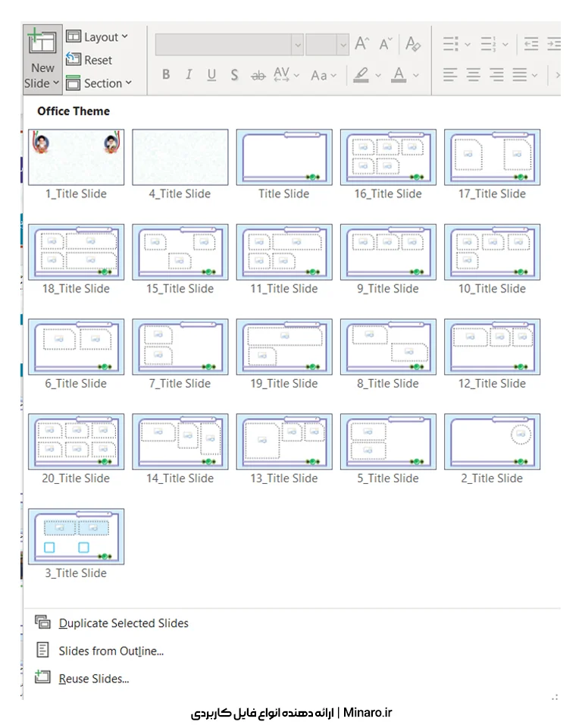Open the Character Spacing menu
Viewport: 582px width, 728px height.
point(286,74)
